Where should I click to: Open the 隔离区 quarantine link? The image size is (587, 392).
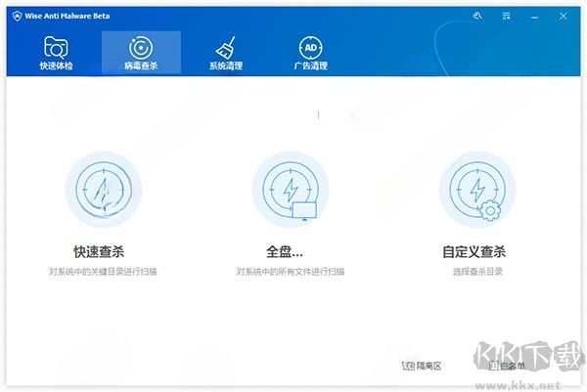tap(422, 366)
